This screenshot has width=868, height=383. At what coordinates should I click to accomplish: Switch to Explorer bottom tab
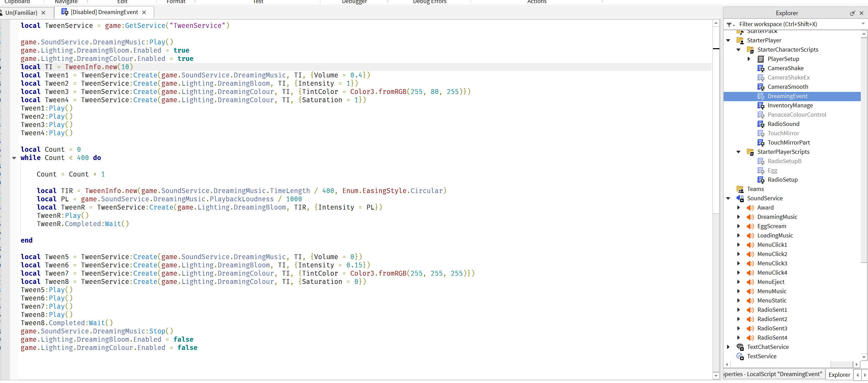click(x=839, y=375)
